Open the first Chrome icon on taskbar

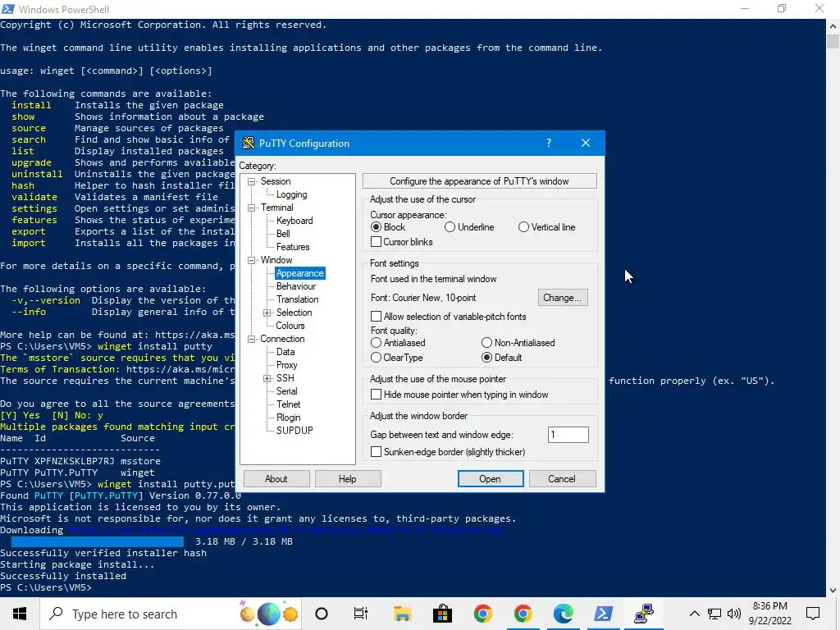(482, 614)
